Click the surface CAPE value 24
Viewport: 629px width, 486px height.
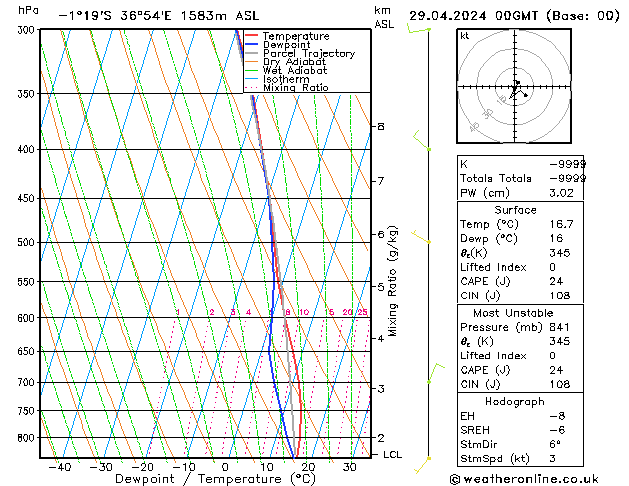coord(556,281)
